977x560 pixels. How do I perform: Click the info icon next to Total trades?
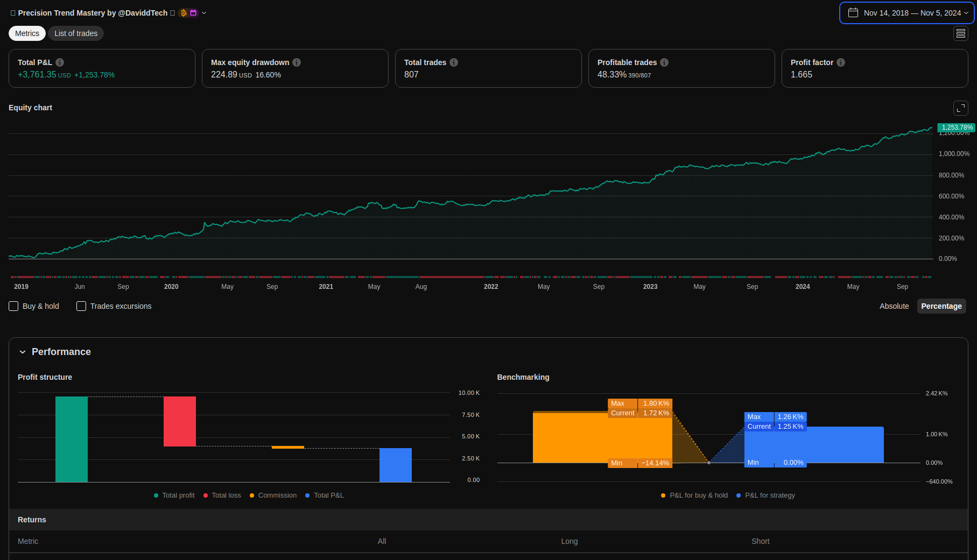coord(454,62)
